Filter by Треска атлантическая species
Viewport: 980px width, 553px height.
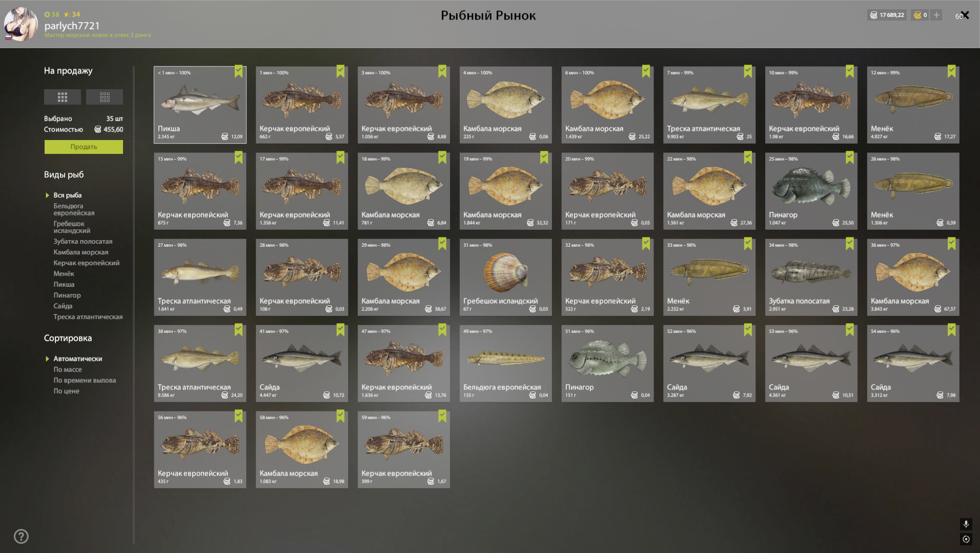pos(88,317)
